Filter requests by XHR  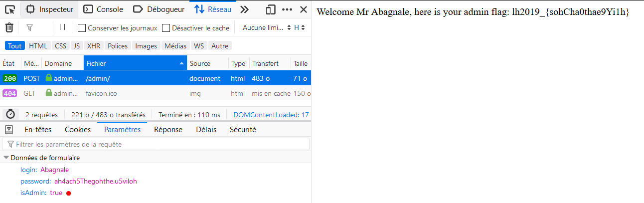tap(94, 46)
